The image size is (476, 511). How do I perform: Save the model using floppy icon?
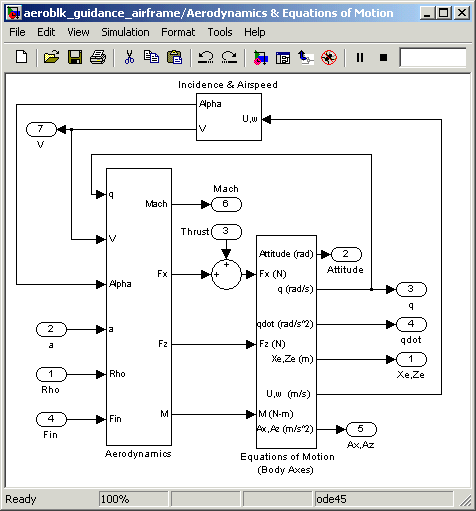pos(75,57)
